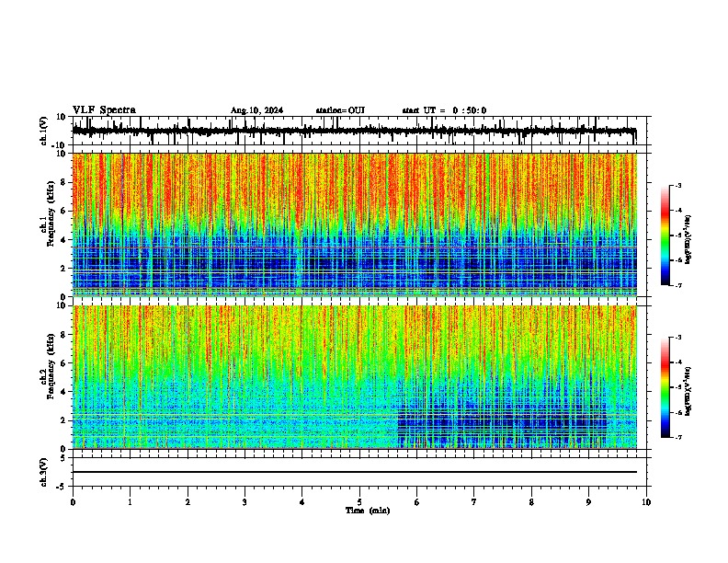
Task: Click the ch.2 spectrogram color scale bar
Action: point(665,387)
